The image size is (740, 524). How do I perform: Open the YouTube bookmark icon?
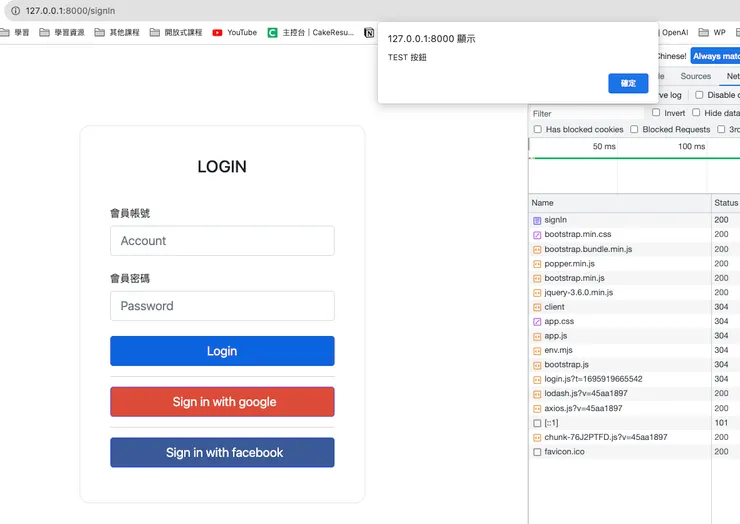point(217,33)
